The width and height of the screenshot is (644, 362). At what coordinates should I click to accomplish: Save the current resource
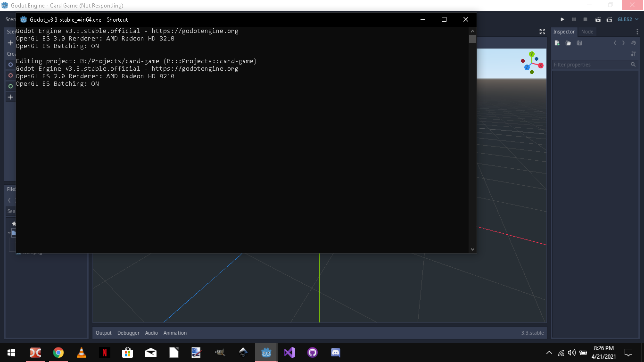[580, 43]
